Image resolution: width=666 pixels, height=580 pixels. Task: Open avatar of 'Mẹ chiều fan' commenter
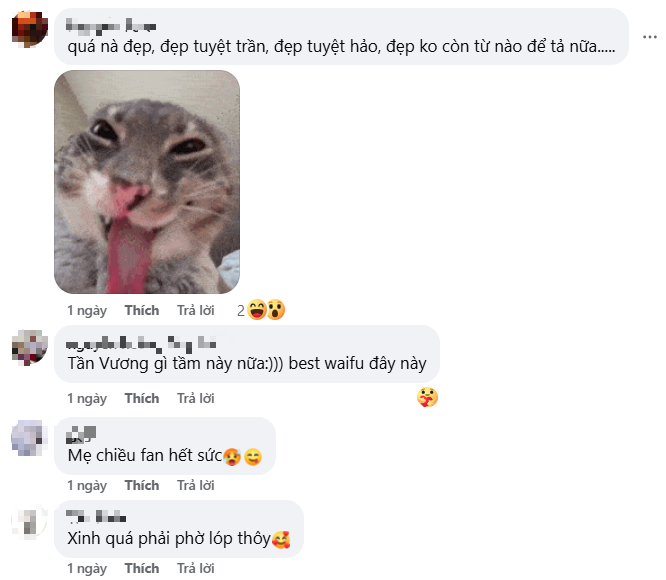(29, 438)
